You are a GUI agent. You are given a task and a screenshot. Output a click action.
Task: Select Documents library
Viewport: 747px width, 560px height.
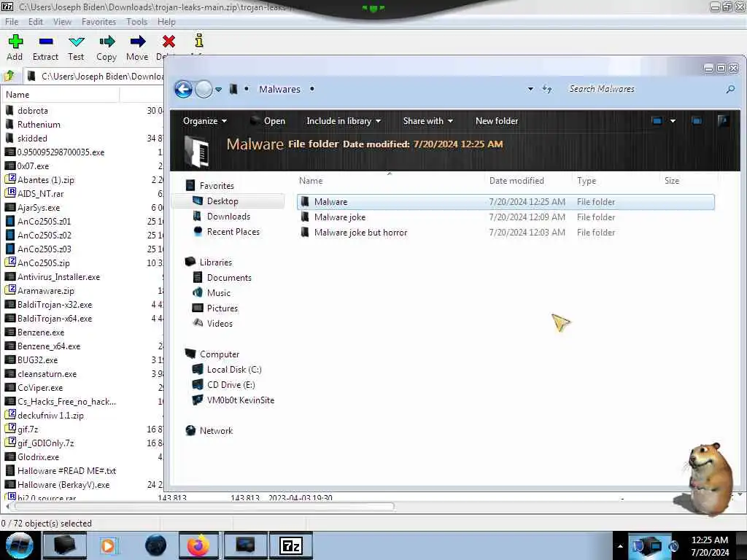228,278
